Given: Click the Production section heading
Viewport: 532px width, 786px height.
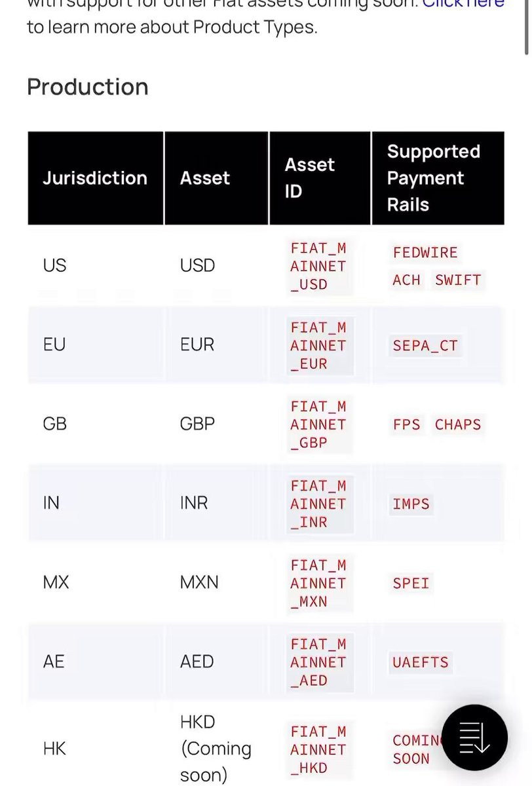Looking at the screenshot, I should (x=88, y=87).
